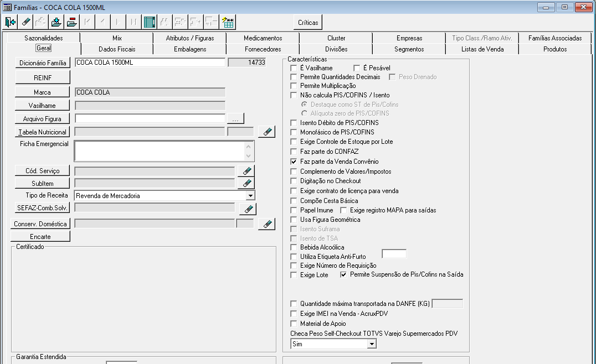Switch to the Produtos tab
596x364 pixels.
555,49
